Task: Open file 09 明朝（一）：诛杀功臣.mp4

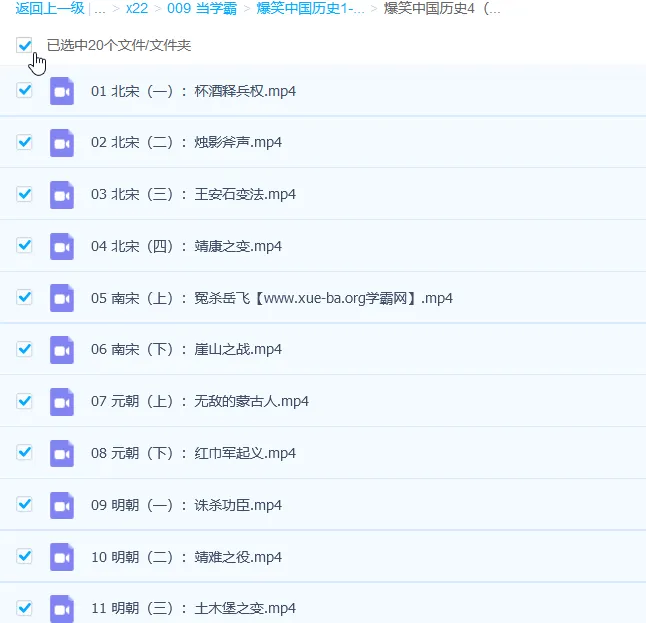Action: pyautogui.click(x=186, y=505)
